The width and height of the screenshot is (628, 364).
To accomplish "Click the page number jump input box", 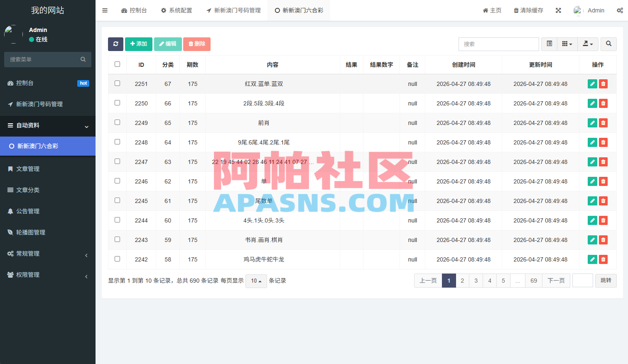I will 583,281.
